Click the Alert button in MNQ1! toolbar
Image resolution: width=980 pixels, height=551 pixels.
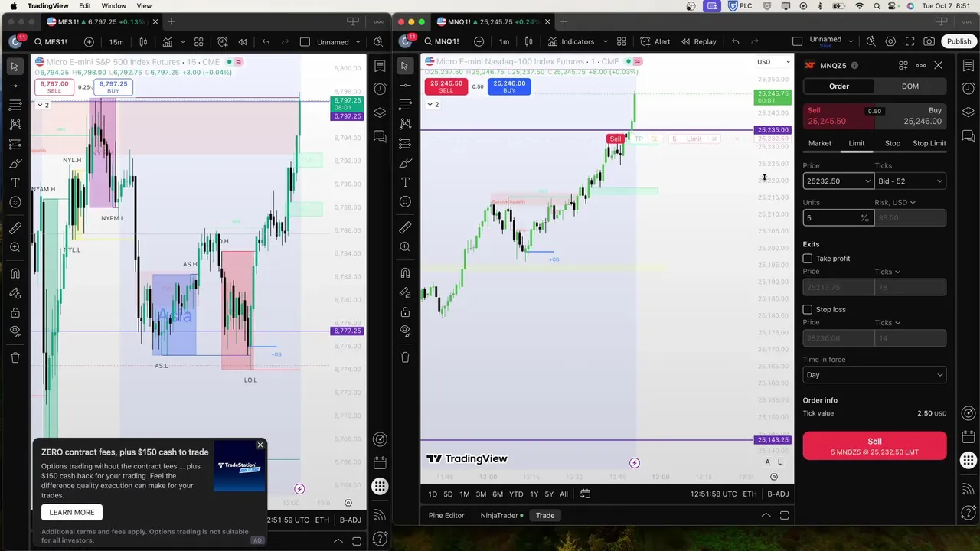[x=655, y=41]
